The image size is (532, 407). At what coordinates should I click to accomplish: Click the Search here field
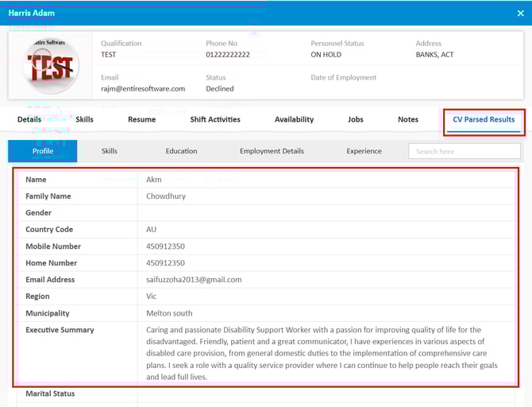pos(465,151)
